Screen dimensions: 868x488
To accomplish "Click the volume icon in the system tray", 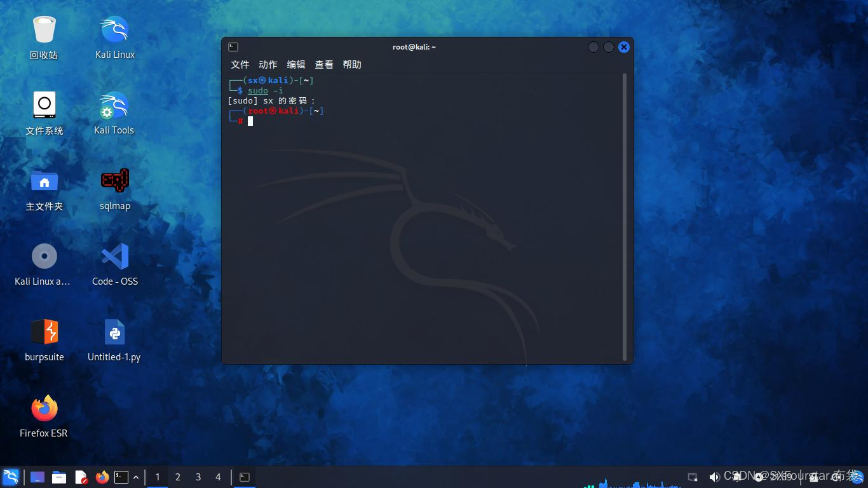I will (714, 477).
